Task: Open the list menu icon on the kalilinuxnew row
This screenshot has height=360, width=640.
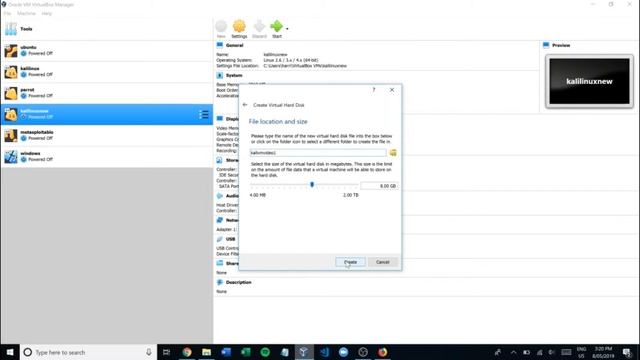Action: point(204,114)
